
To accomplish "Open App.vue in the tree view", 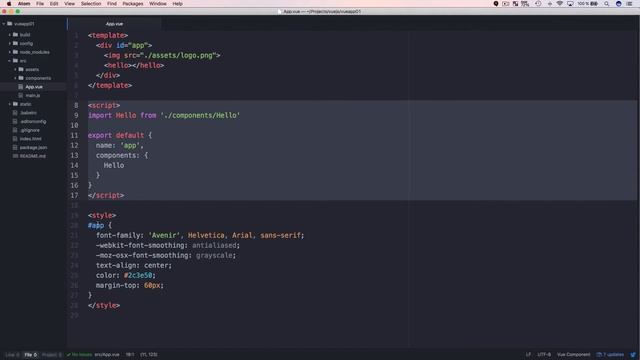I will 34,87.
